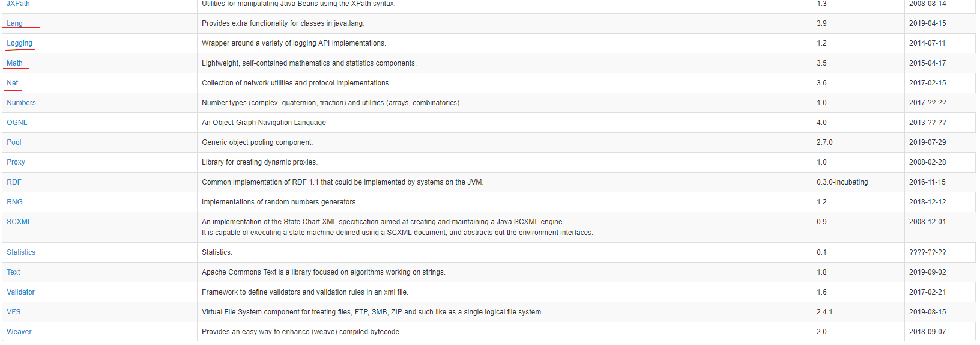
Task: Visit the SCXML component page
Action: coord(19,222)
